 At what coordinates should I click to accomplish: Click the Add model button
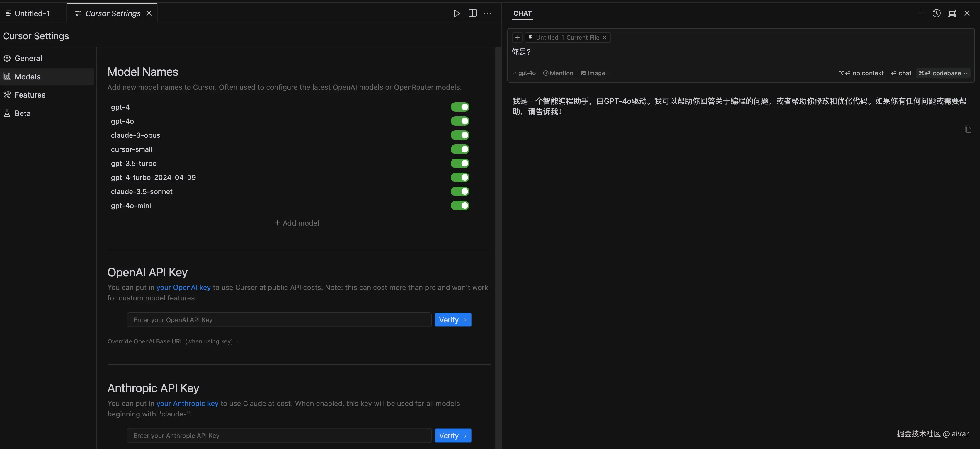click(297, 223)
